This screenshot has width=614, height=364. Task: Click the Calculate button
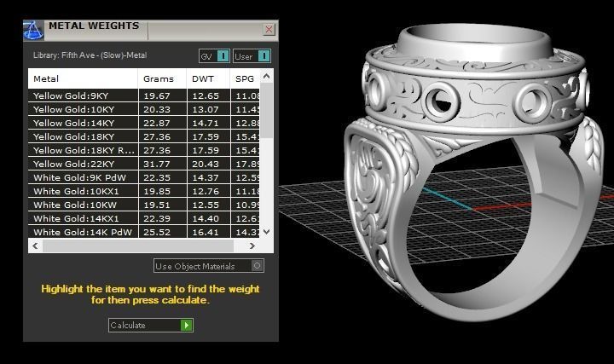[151, 325]
